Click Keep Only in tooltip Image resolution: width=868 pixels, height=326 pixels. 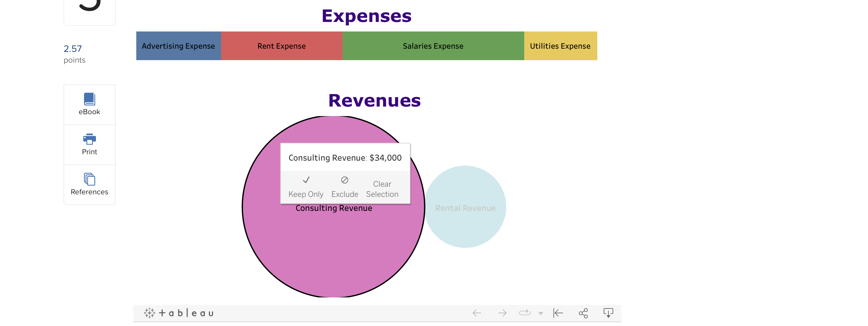(306, 187)
